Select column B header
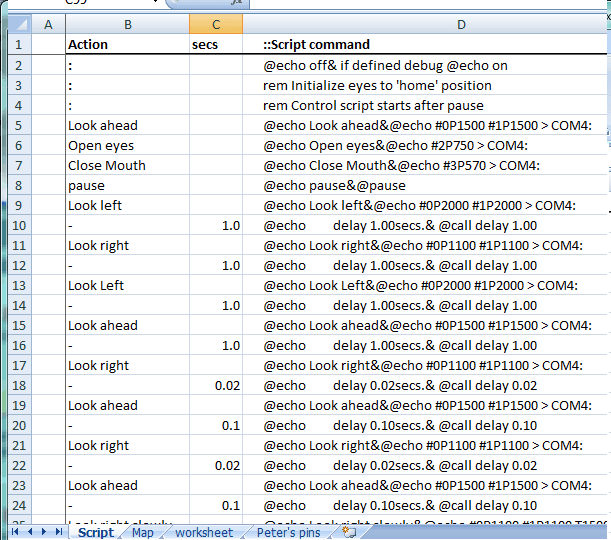The image size is (611, 540). point(127,24)
